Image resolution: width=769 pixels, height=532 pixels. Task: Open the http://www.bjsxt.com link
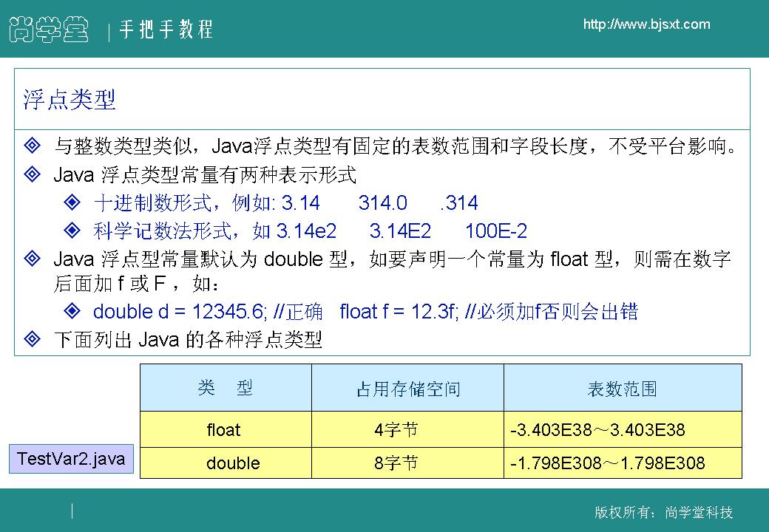pyautogui.click(x=646, y=24)
